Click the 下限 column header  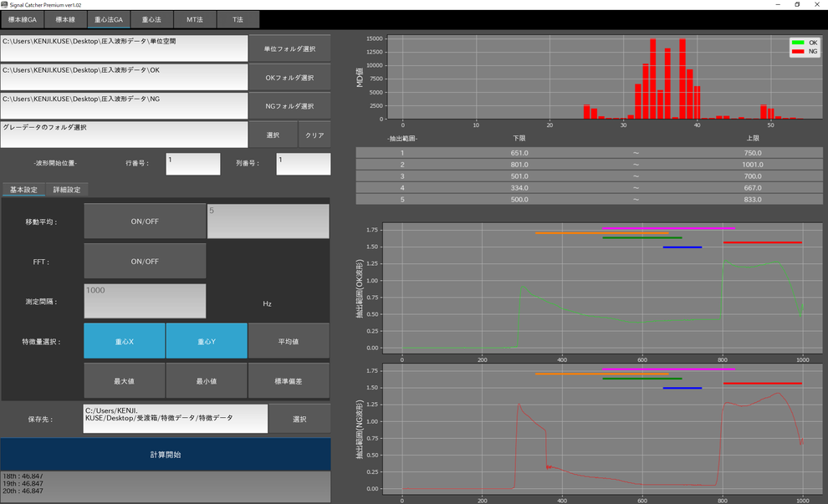point(519,138)
